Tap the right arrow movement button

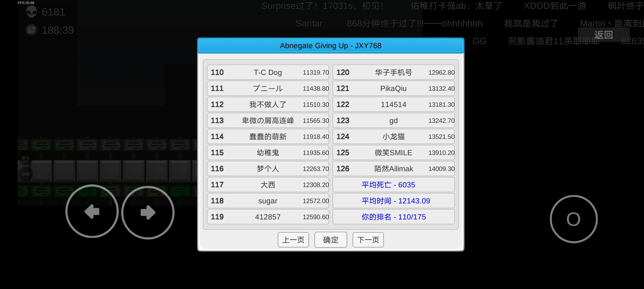pos(148,212)
